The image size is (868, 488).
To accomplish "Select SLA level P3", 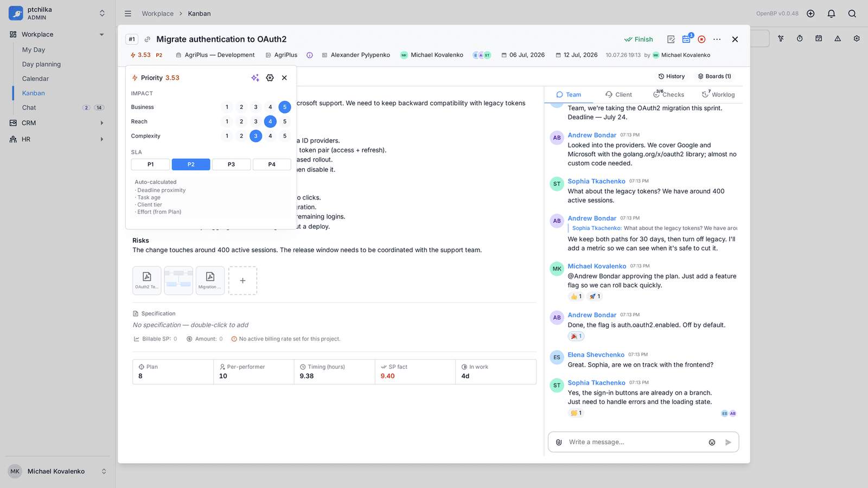I will click(231, 164).
